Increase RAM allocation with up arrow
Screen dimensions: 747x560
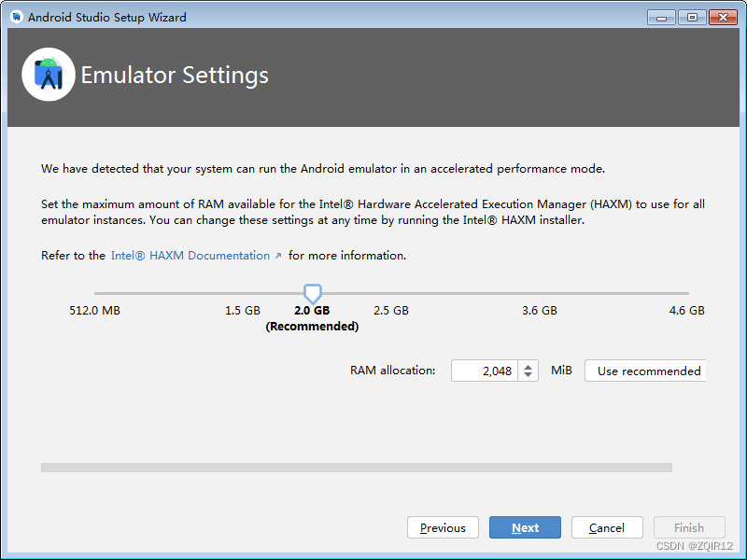point(528,366)
